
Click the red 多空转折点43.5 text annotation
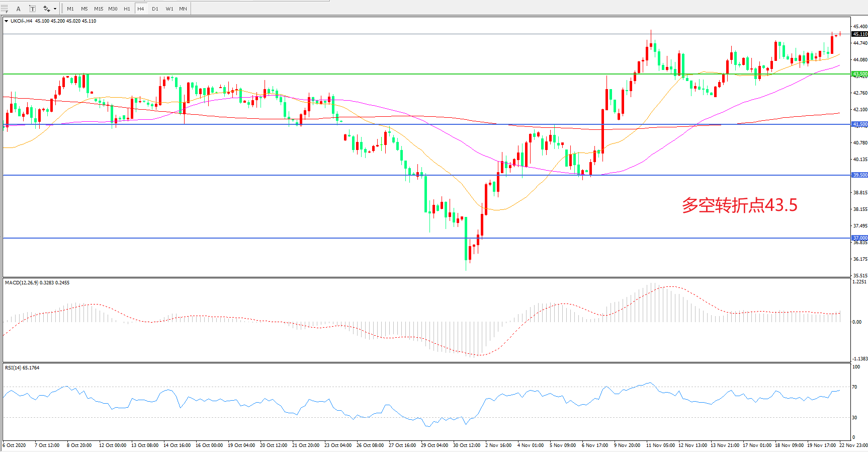[x=739, y=205]
